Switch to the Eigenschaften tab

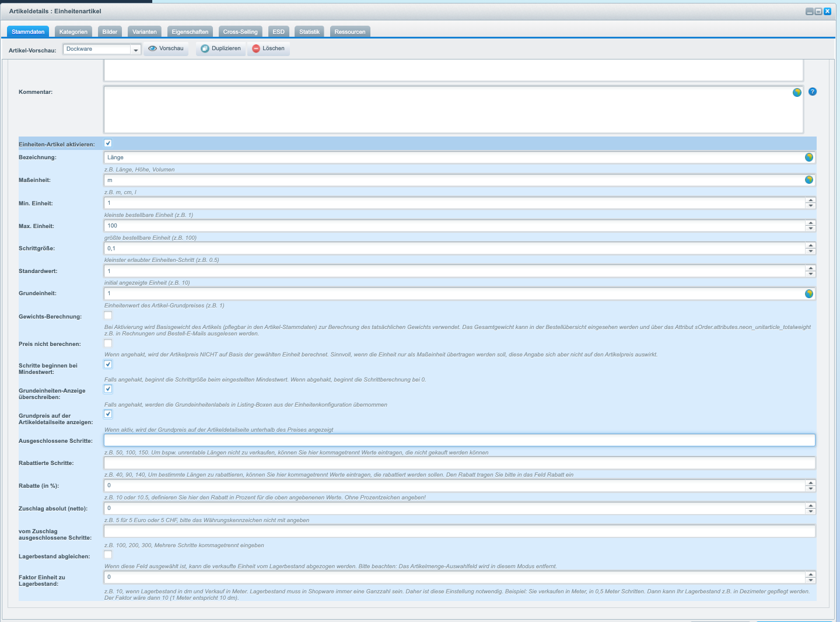[x=190, y=32]
